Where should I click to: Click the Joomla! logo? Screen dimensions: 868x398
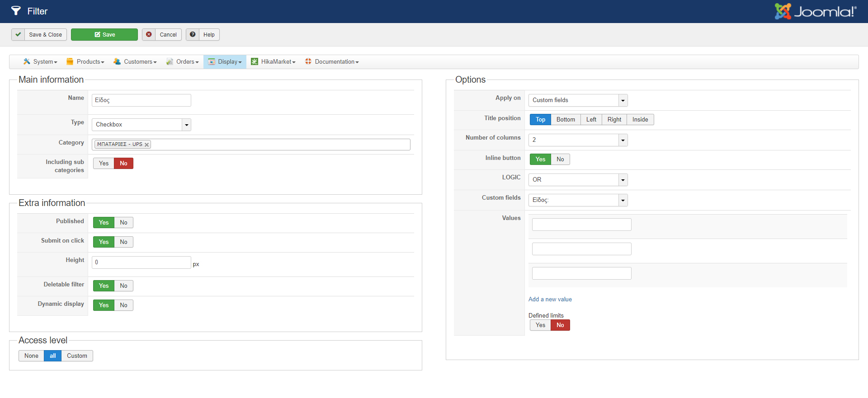pos(815,11)
